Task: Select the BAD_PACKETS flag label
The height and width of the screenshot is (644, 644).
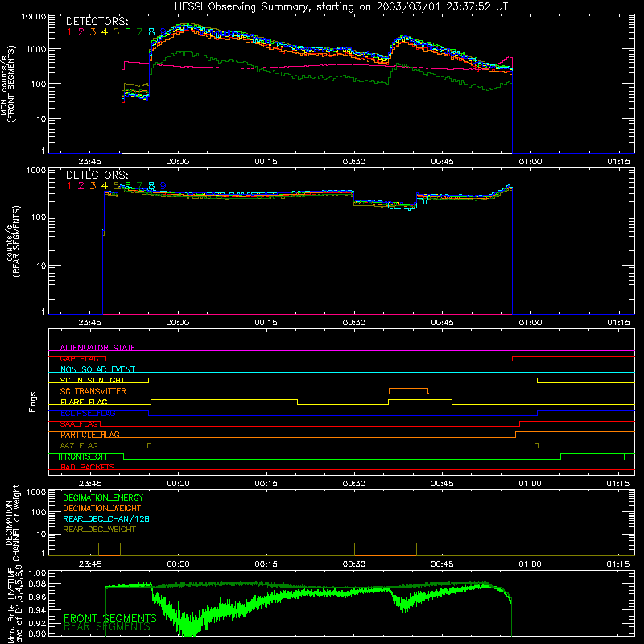Action: pos(88,467)
